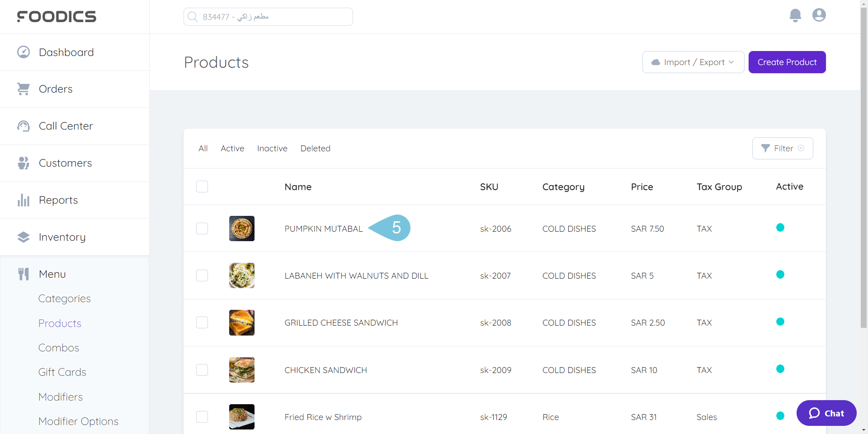Click the sk-2006 SKU cell

pos(495,229)
